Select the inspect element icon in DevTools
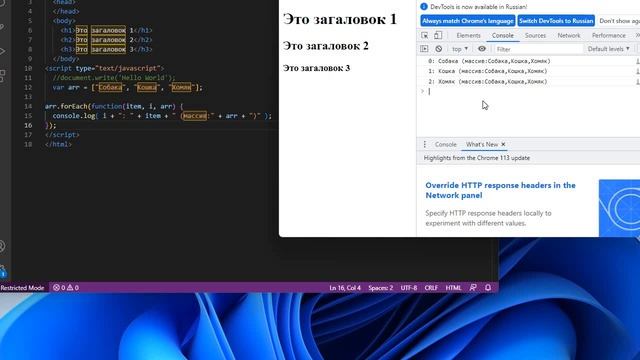Image resolution: width=640 pixels, height=360 pixels. point(424,36)
